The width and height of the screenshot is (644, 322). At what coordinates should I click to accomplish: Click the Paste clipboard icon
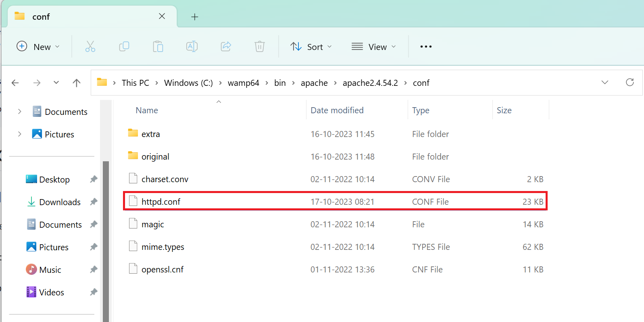point(158,47)
